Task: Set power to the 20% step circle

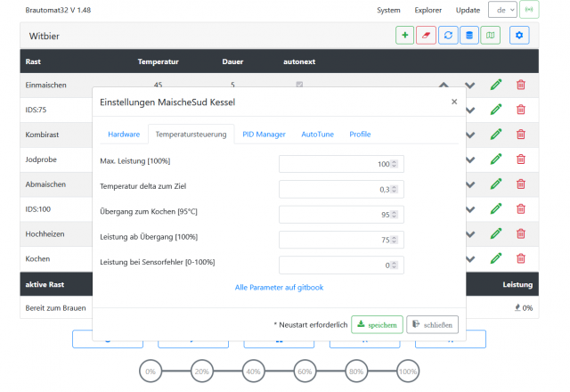Action: click(202, 372)
